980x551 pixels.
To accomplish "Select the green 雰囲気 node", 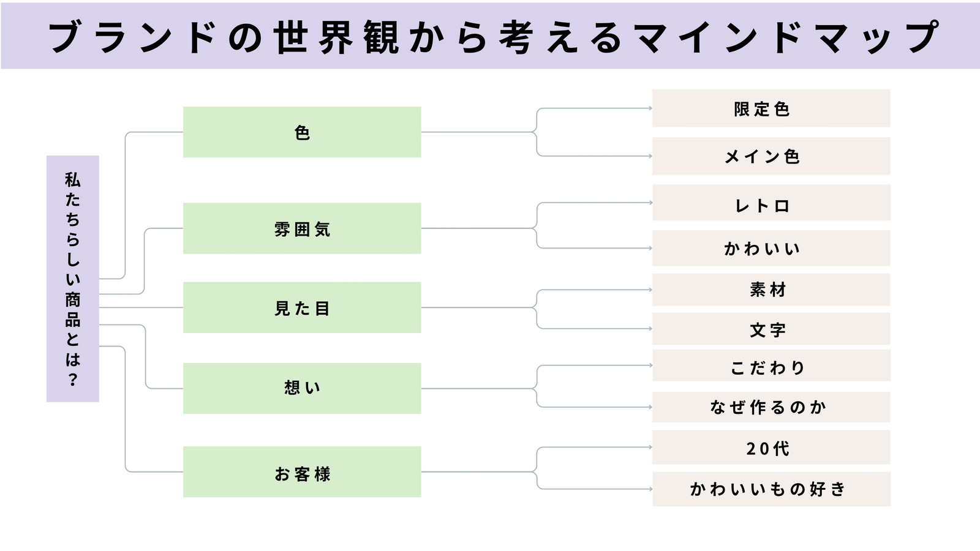I will (302, 228).
